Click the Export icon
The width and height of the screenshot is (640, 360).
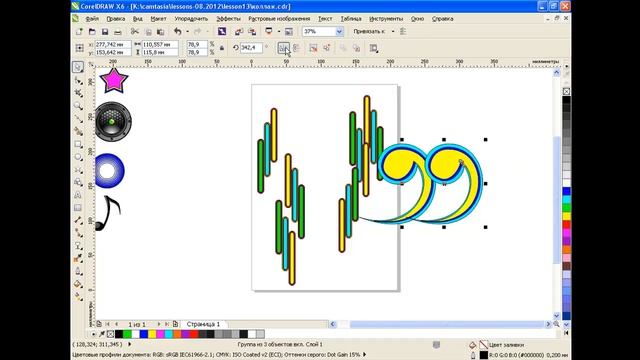pyautogui.click(x=252, y=31)
